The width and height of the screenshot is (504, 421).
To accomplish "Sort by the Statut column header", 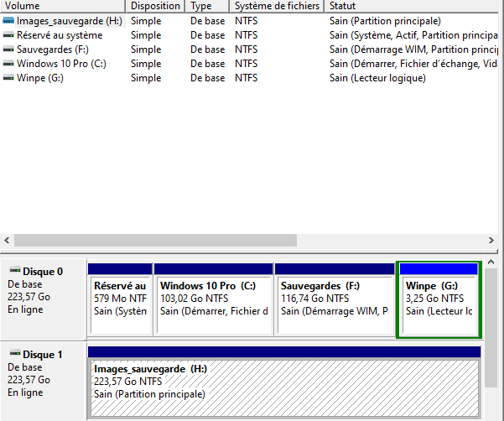I will coord(412,6).
